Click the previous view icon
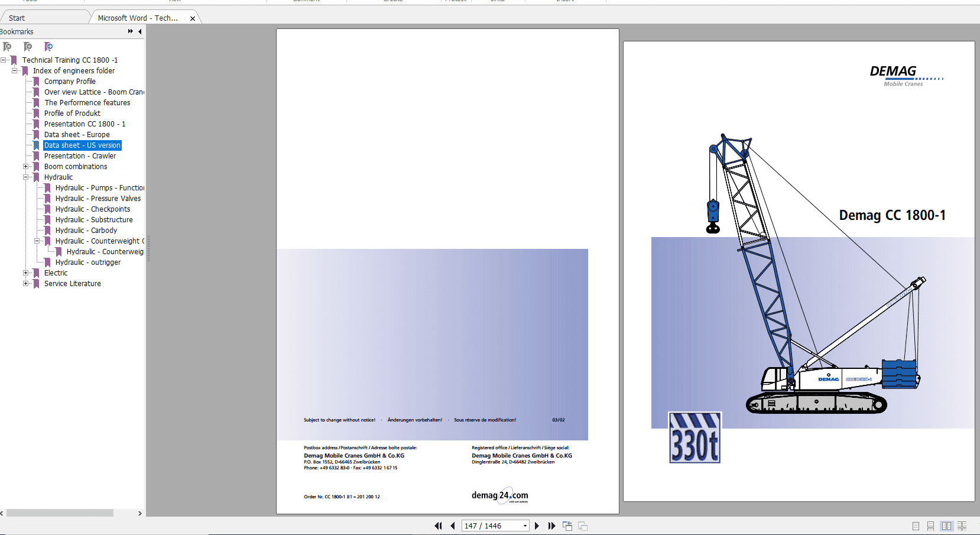 [567, 525]
